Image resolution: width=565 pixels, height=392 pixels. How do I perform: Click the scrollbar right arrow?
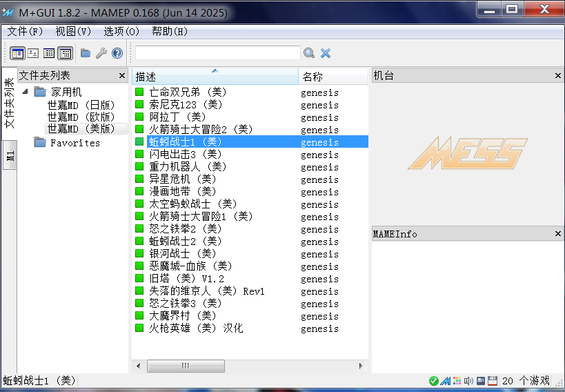point(361,366)
